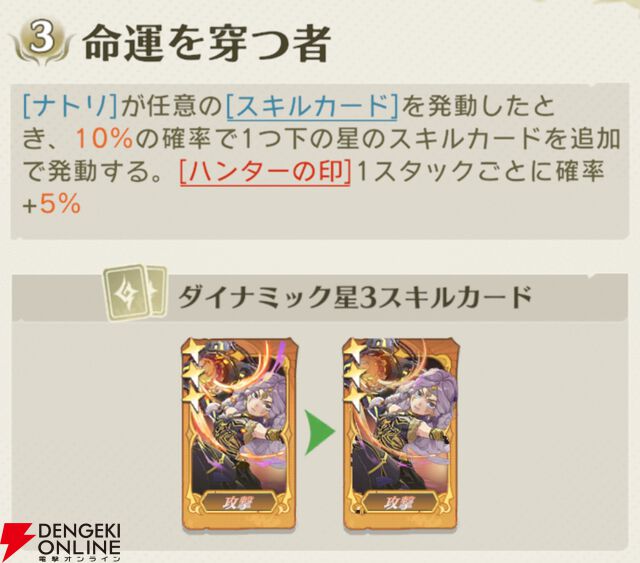Click the DENGEKI ONLINE watermark text
The height and width of the screenshot is (563, 640).
click(x=79, y=542)
